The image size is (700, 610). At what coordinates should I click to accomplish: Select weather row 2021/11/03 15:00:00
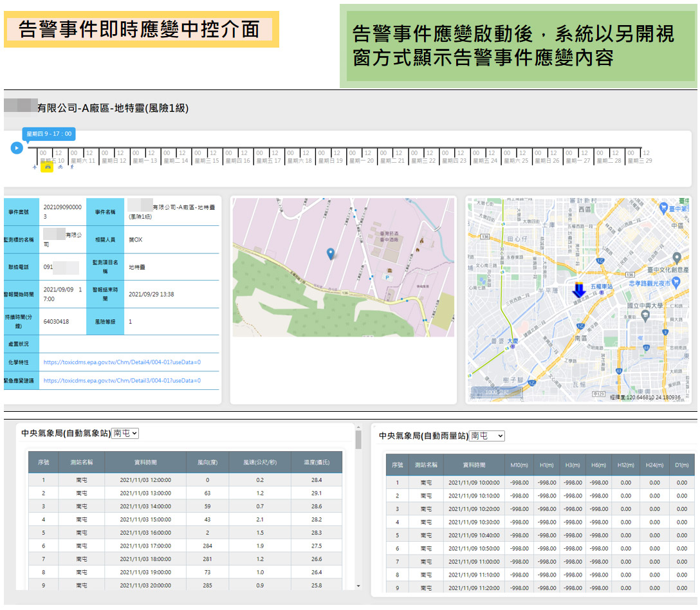(x=185, y=519)
